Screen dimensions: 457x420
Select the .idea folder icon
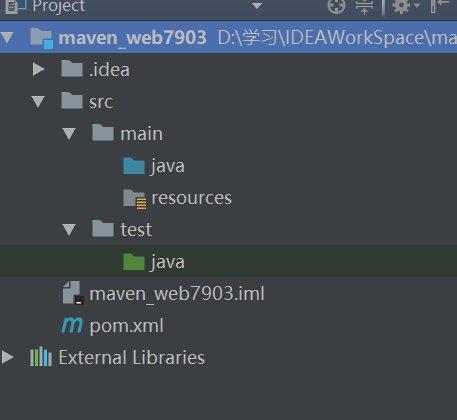point(72,68)
